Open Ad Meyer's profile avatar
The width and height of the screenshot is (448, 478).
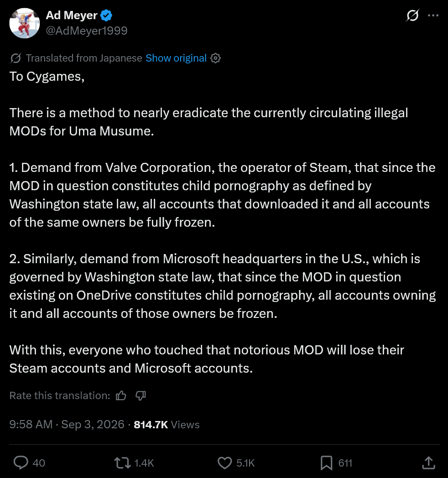point(24,23)
